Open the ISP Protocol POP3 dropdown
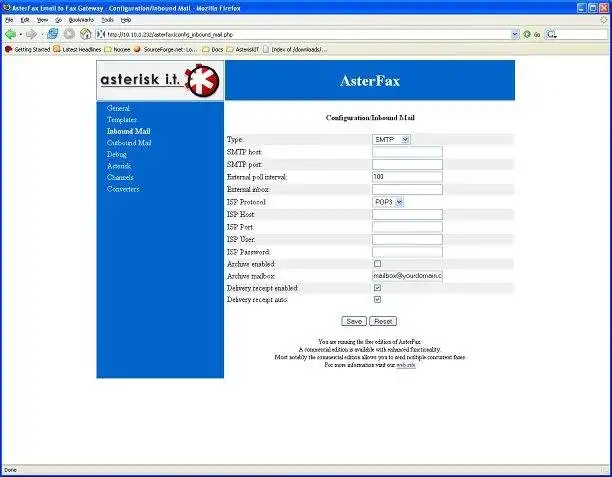This screenshot has height=477, width=612. pyautogui.click(x=388, y=202)
